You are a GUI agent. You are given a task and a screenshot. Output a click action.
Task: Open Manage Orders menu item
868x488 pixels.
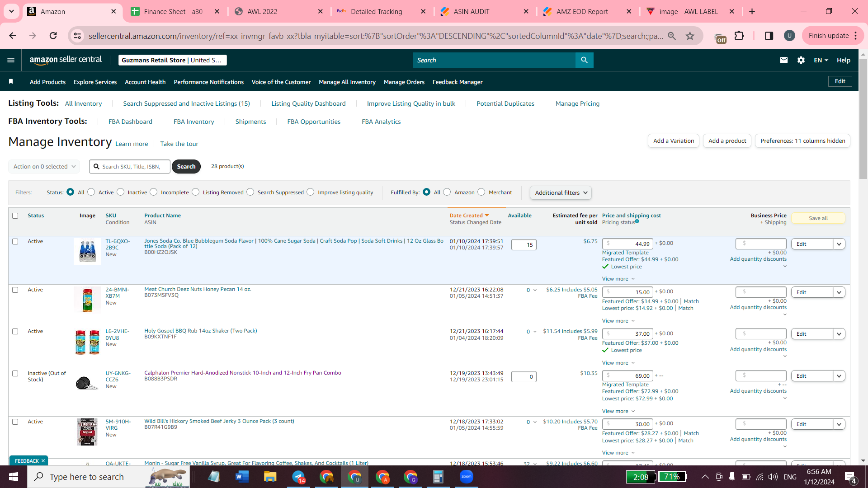click(404, 82)
